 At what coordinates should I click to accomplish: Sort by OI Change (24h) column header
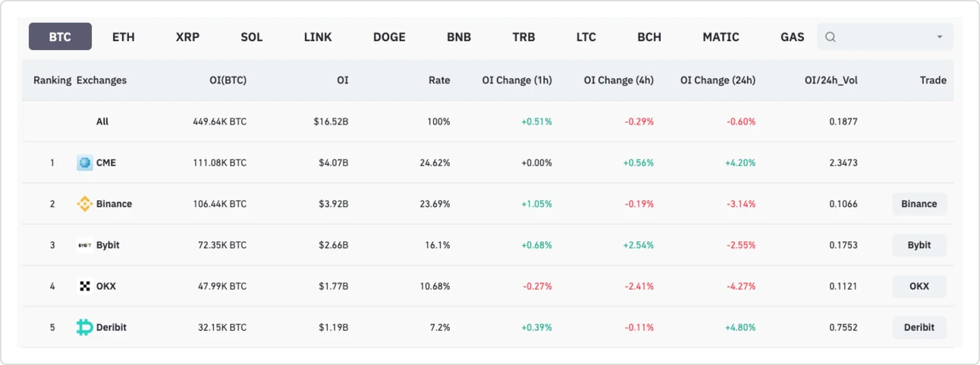coord(718,80)
